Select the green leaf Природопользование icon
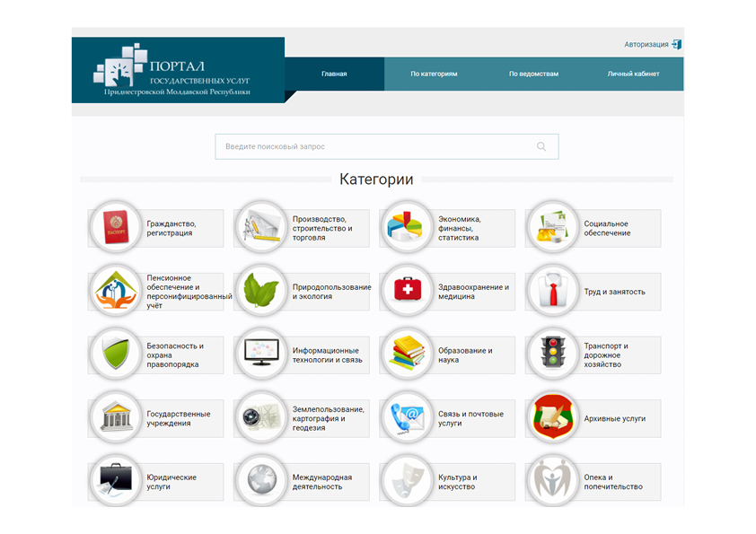Image resolution: width=756 pixels, height=534 pixels. [260, 292]
